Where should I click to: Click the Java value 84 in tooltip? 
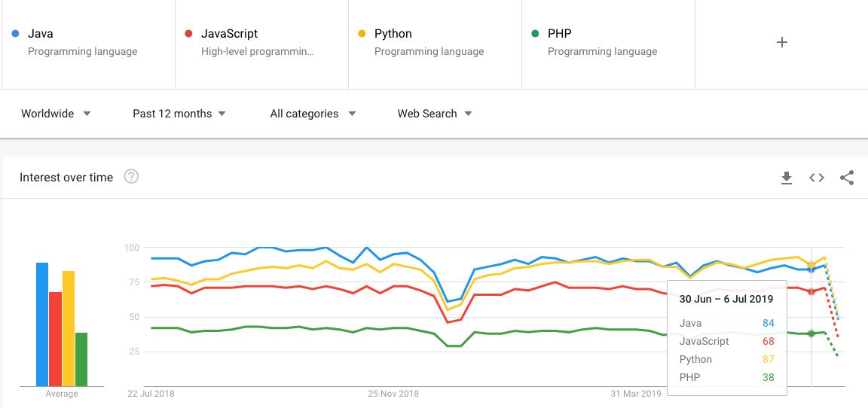click(767, 324)
